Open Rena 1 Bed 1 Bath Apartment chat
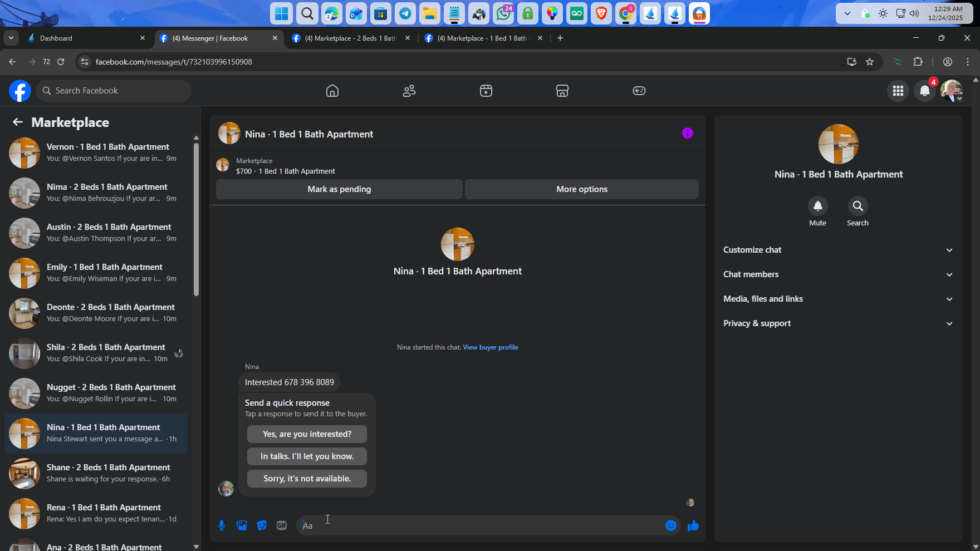The height and width of the screenshot is (551, 980). click(96, 513)
